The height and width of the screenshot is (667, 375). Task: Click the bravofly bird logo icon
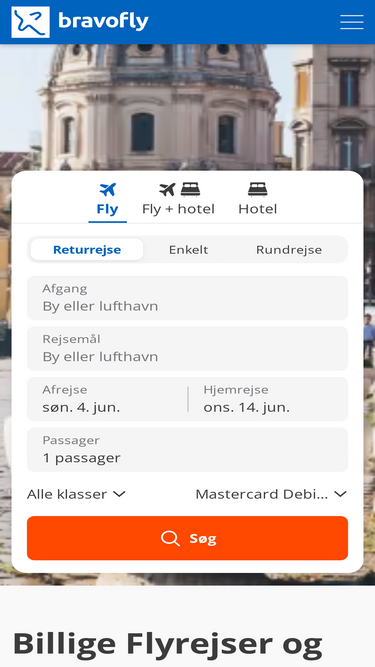pyautogui.click(x=30, y=22)
